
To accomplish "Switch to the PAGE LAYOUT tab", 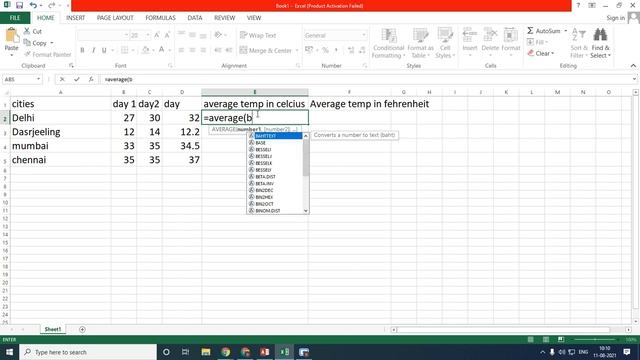I will pyautogui.click(x=115, y=18).
